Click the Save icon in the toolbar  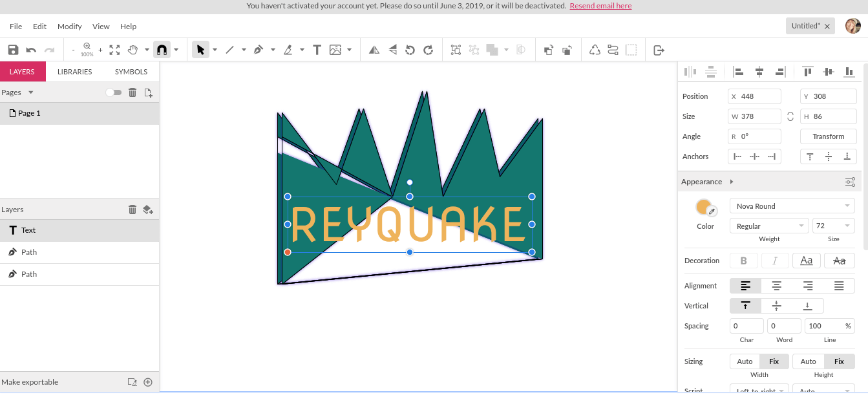pos(13,50)
